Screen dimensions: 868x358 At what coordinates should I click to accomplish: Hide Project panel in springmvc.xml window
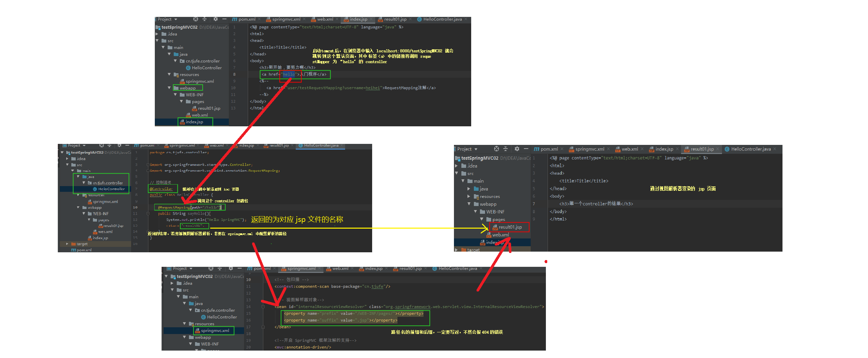[x=239, y=268]
